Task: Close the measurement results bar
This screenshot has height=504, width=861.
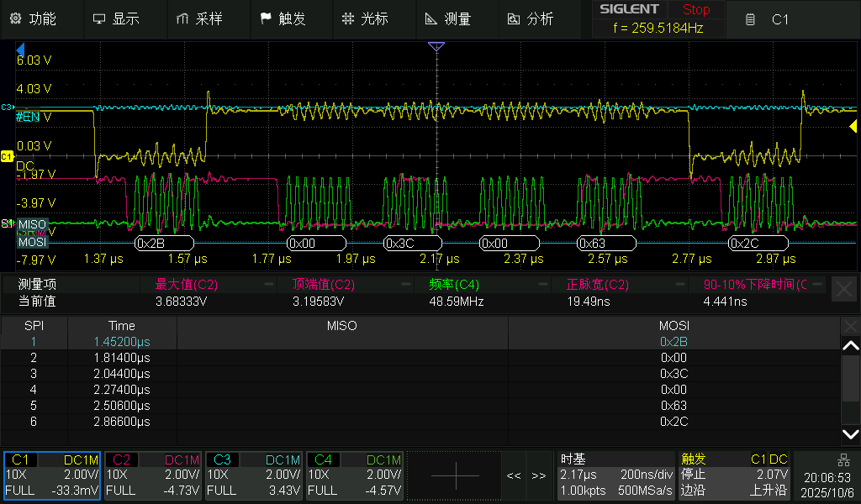Action: [x=844, y=290]
